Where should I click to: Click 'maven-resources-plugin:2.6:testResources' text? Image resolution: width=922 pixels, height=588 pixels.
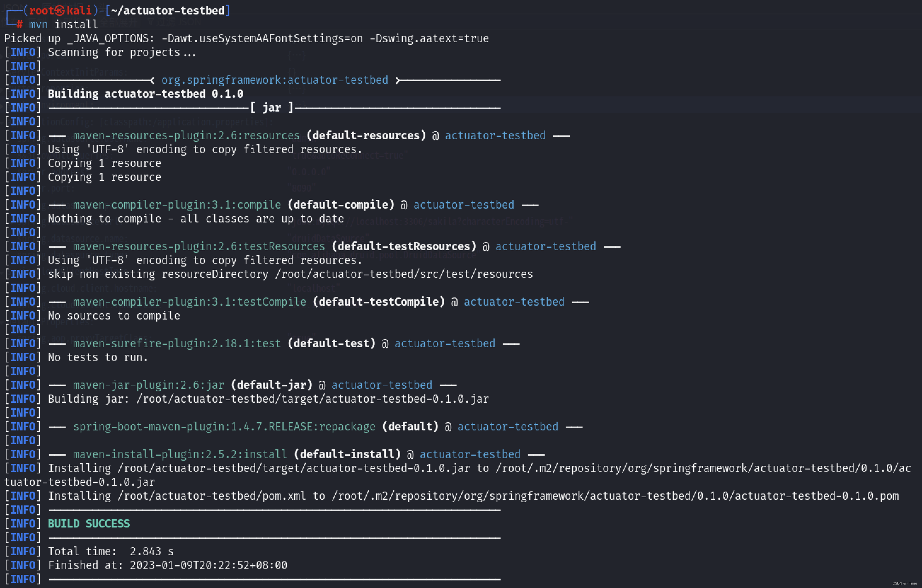pos(199,246)
